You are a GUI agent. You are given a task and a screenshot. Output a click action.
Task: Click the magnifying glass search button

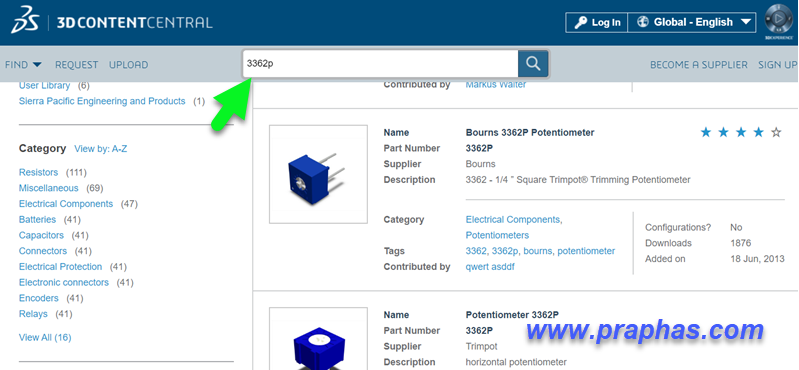click(x=533, y=64)
